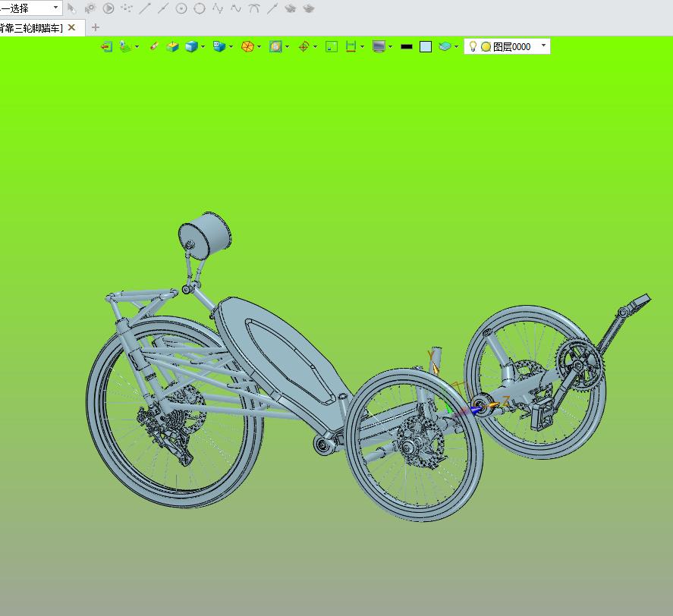
Task: Click the scattered points snap icon
Action: [x=127, y=8]
